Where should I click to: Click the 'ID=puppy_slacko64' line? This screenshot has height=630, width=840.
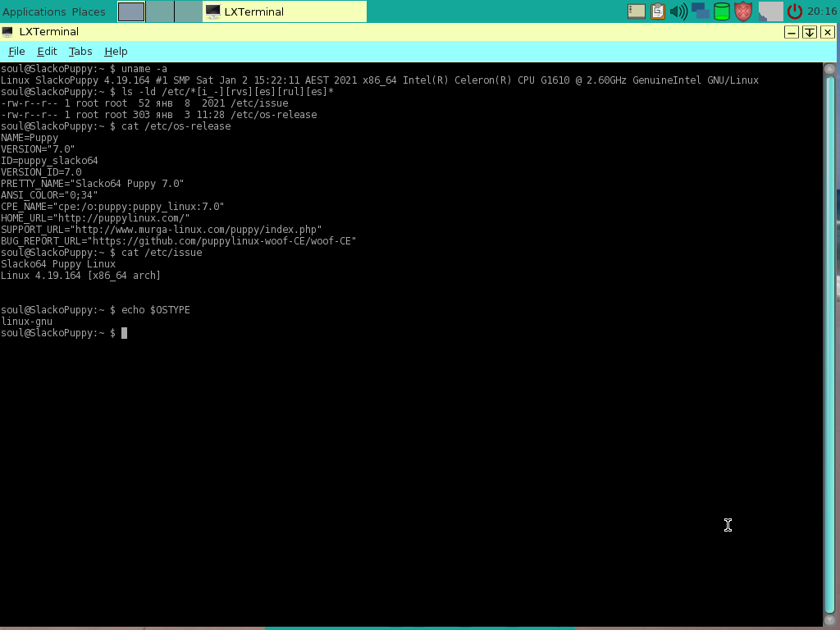point(49,161)
